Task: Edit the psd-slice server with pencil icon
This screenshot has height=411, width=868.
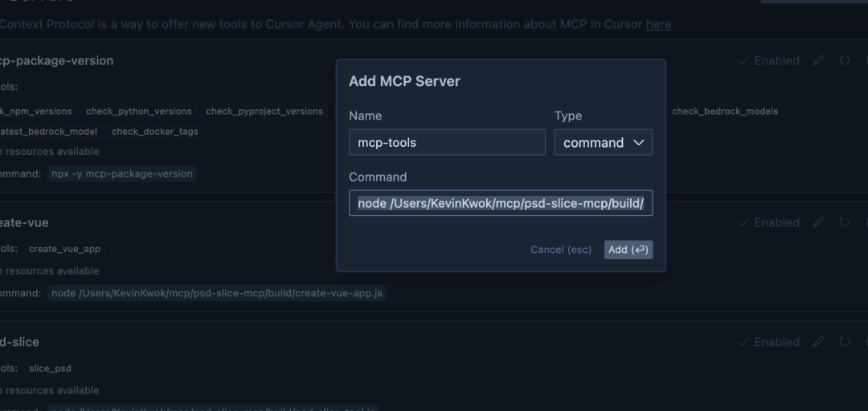Action: pos(818,342)
